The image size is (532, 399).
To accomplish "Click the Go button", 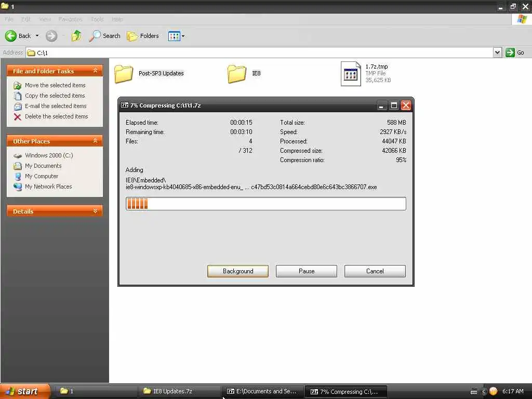I will pos(515,52).
